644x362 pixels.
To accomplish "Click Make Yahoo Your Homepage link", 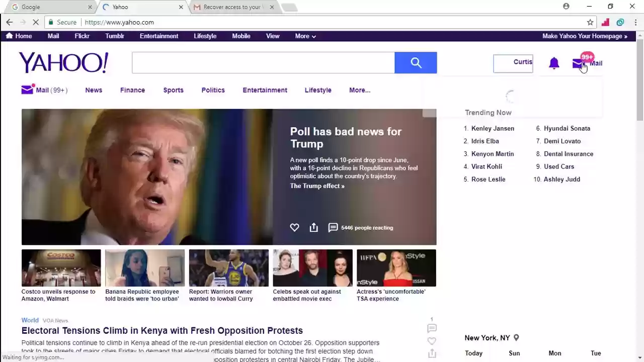I will pos(585,36).
